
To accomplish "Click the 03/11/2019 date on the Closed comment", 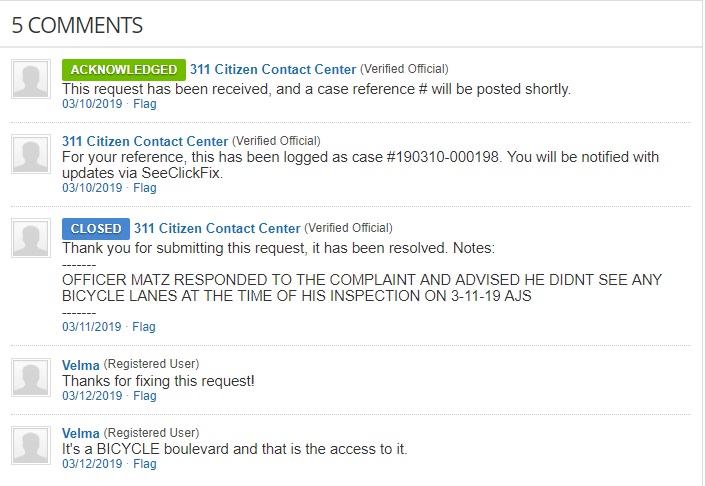I will pyautogui.click(x=91, y=327).
